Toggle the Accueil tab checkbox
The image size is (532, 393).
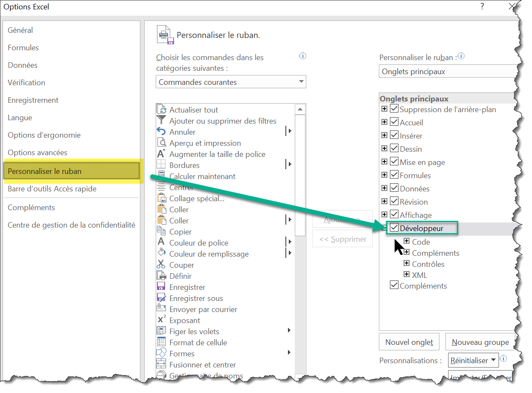coord(394,122)
